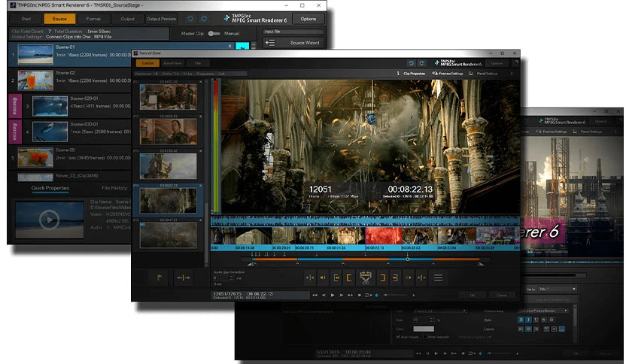Toggle Master Clip to Manual switch
This screenshot has width=629, height=364.
pos(214,34)
